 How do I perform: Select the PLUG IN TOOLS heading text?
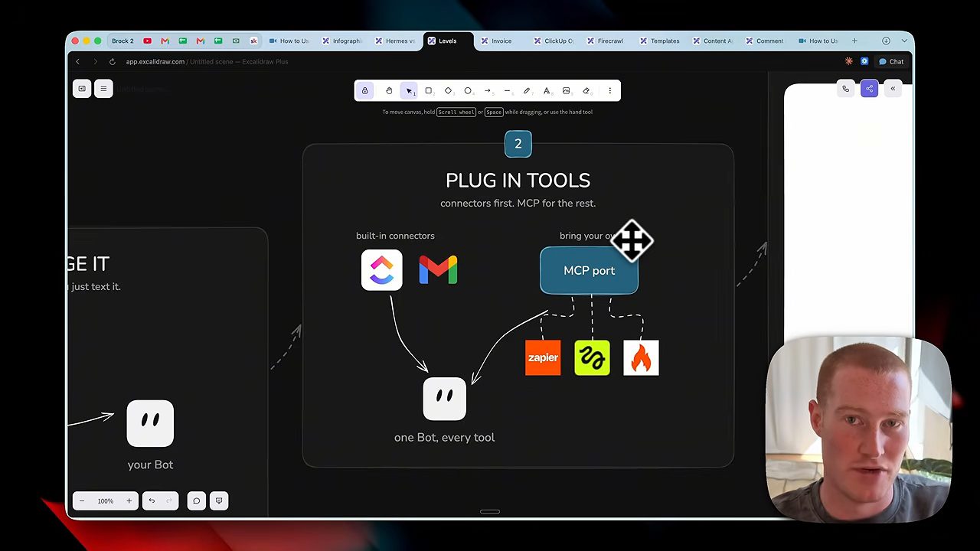pos(518,181)
